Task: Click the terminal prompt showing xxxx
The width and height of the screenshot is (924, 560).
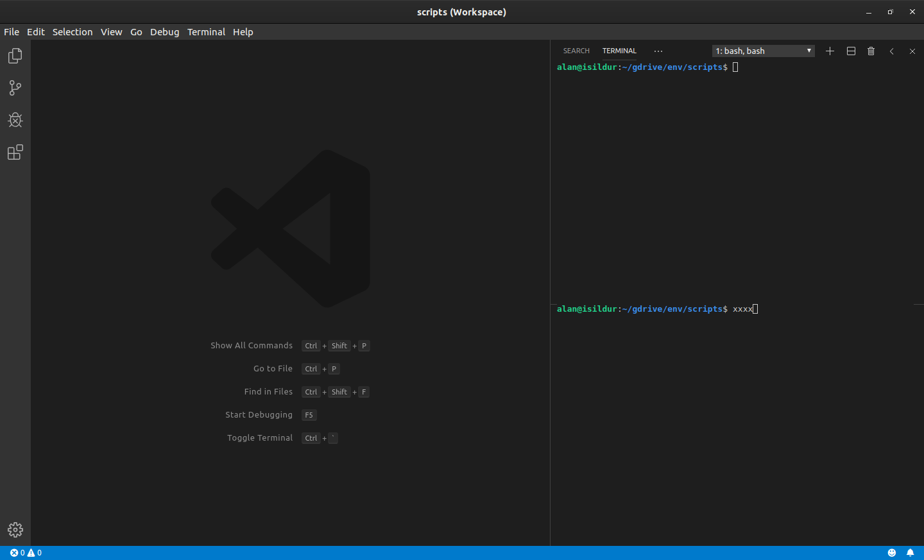Action: [744, 309]
